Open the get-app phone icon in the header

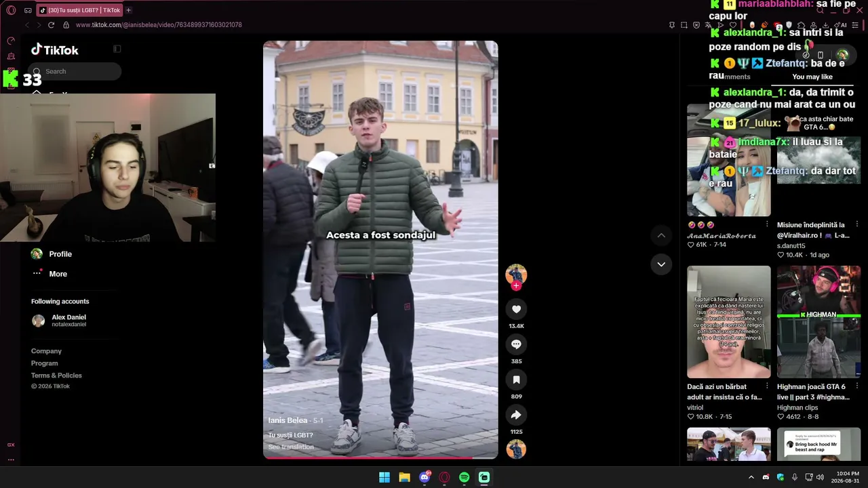point(821,55)
